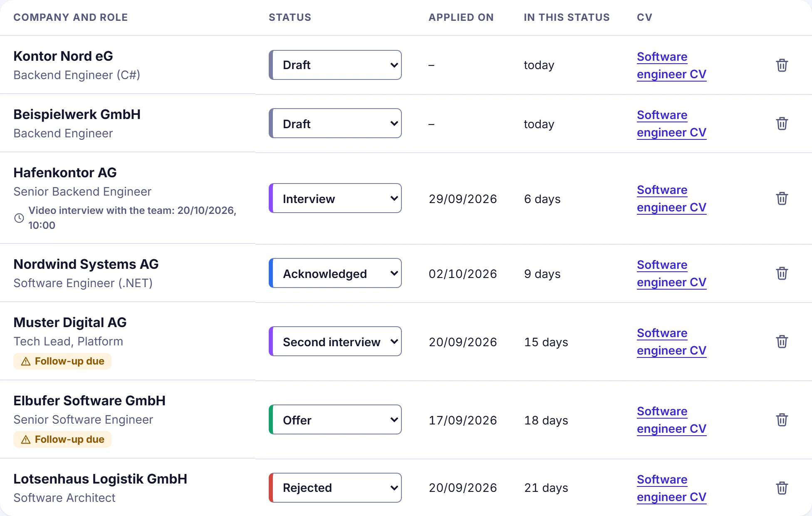Open the Acknowledged status dropdown
The height and width of the screenshot is (516, 812).
tap(335, 273)
